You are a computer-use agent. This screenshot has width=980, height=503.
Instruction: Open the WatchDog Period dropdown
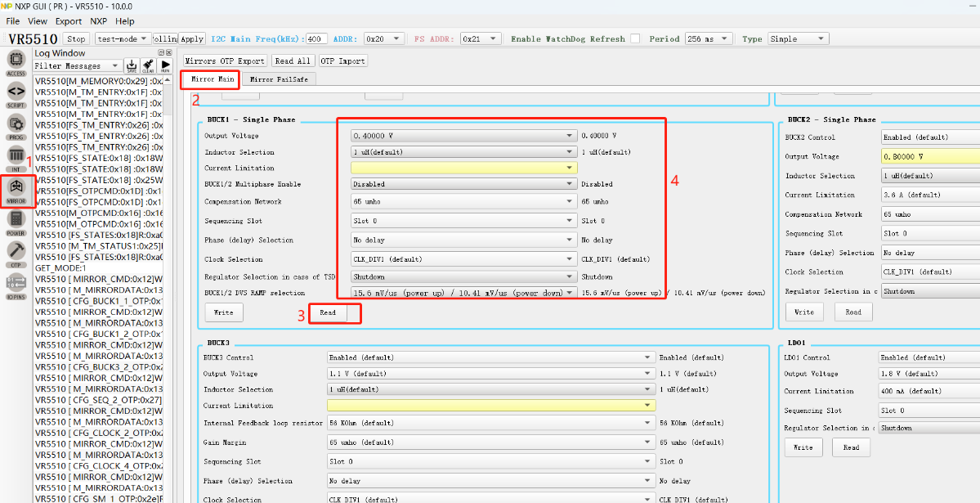pos(709,38)
